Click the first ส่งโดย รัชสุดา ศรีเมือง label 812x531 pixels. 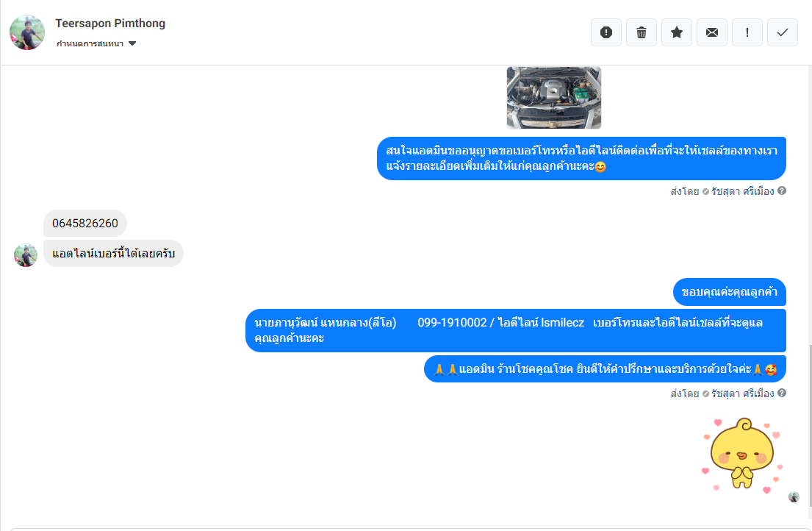point(722,191)
